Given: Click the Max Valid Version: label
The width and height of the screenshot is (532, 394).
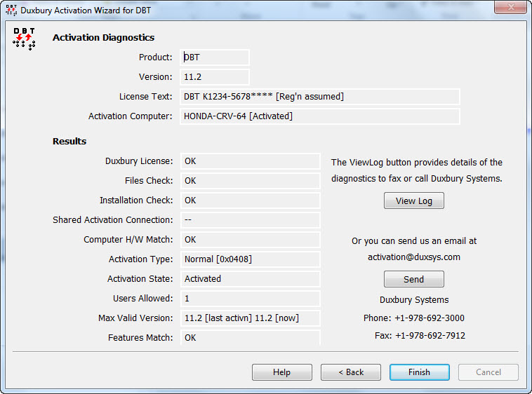Looking at the screenshot, I should (x=135, y=318).
